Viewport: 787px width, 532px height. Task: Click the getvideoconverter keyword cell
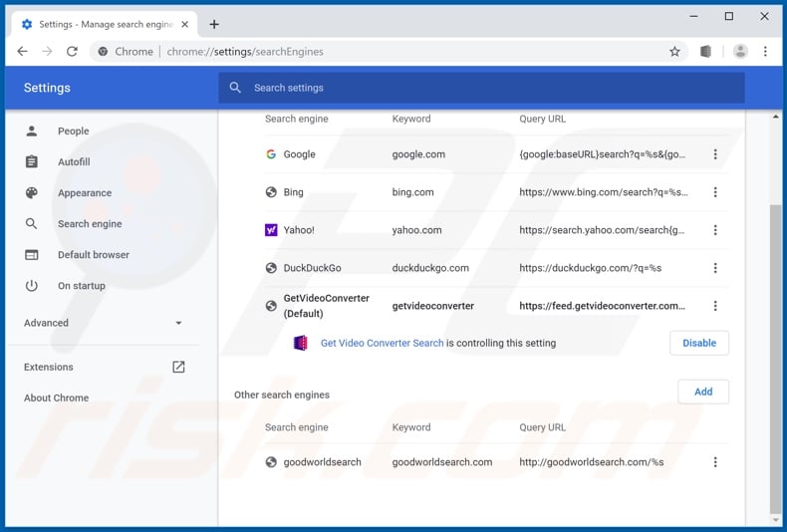point(433,306)
